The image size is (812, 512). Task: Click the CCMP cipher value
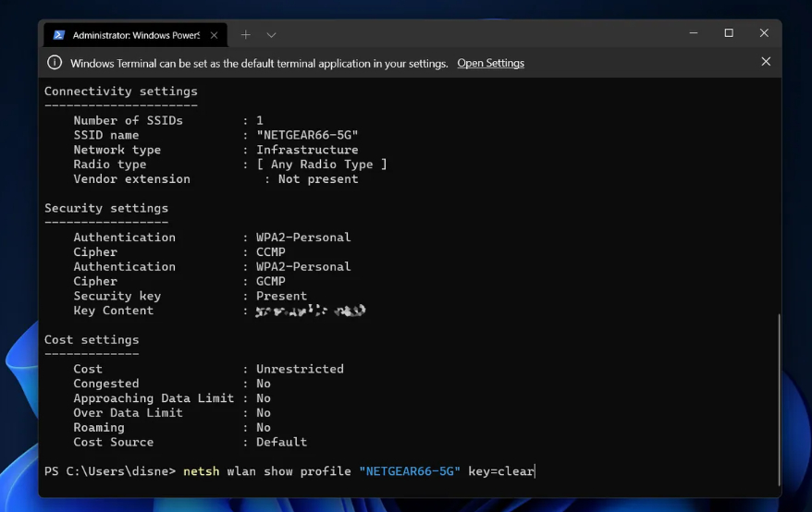coord(271,251)
